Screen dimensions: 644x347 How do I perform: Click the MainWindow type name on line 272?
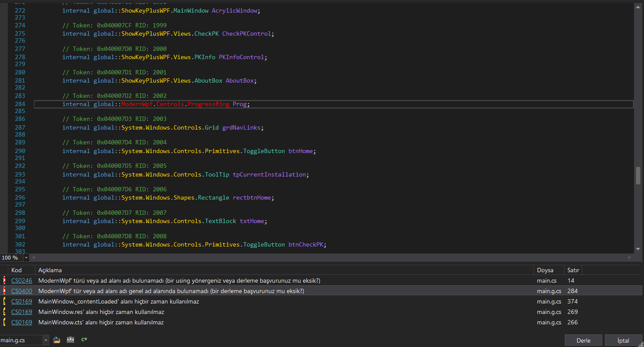coord(191,10)
